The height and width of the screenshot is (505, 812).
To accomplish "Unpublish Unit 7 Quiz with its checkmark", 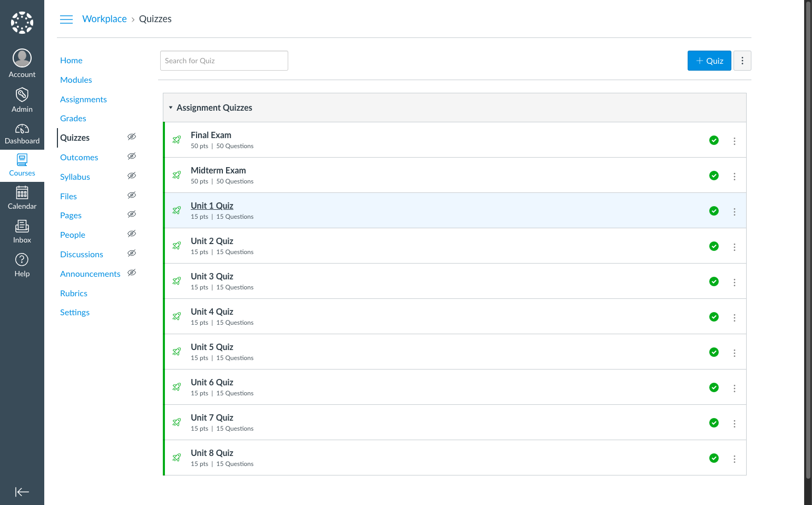I will [714, 423].
